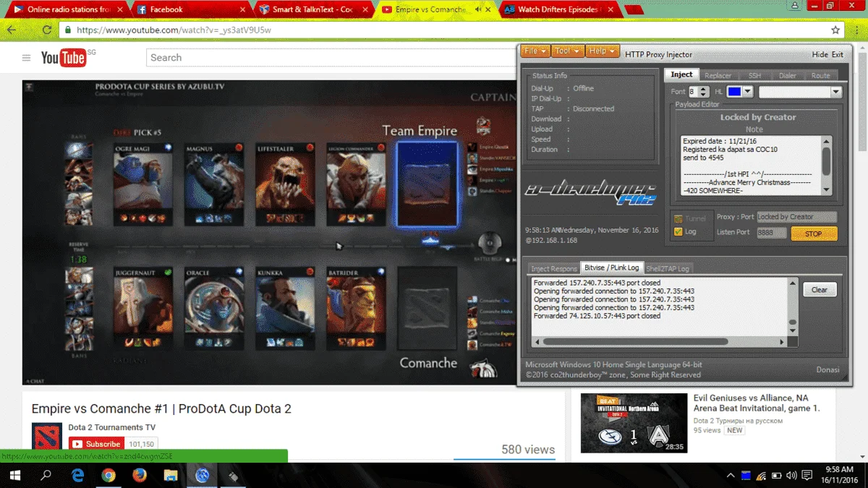Switch to the Smart & TalkNText browser tab

[315, 9]
